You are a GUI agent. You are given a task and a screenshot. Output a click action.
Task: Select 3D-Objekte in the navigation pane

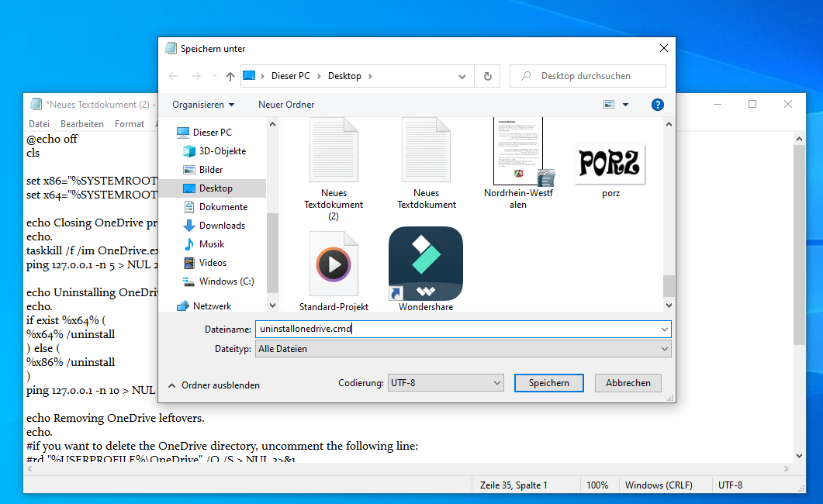tap(222, 151)
